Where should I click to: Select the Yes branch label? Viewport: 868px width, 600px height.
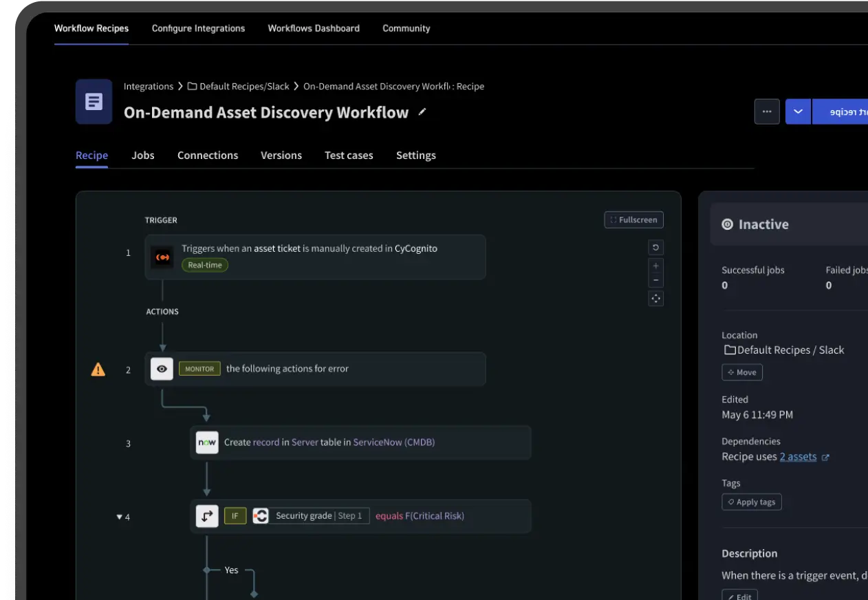[231, 570]
